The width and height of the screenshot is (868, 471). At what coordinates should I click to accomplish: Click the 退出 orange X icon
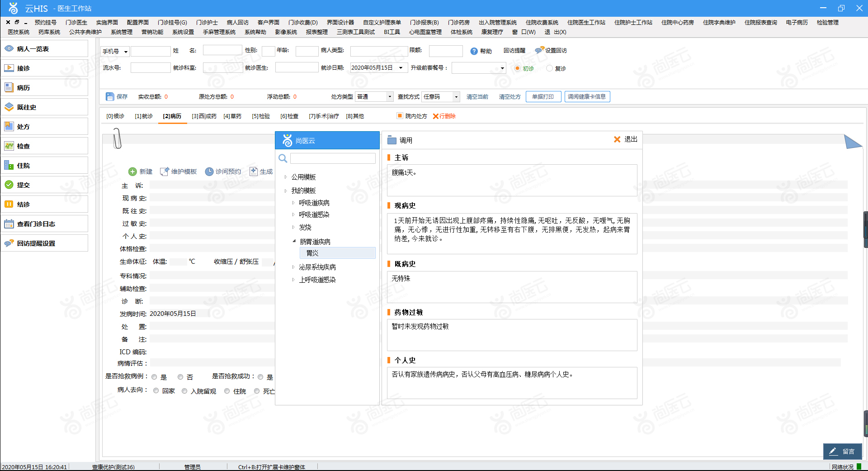(617, 139)
